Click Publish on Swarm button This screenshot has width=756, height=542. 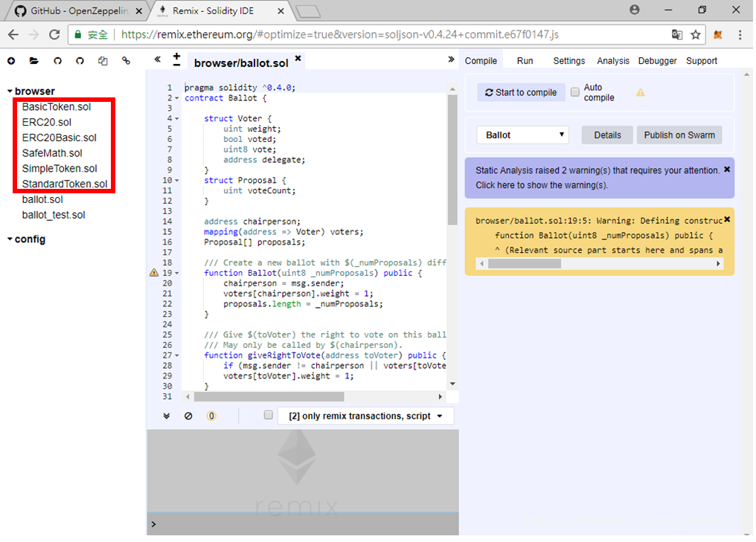(x=679, y=135)
